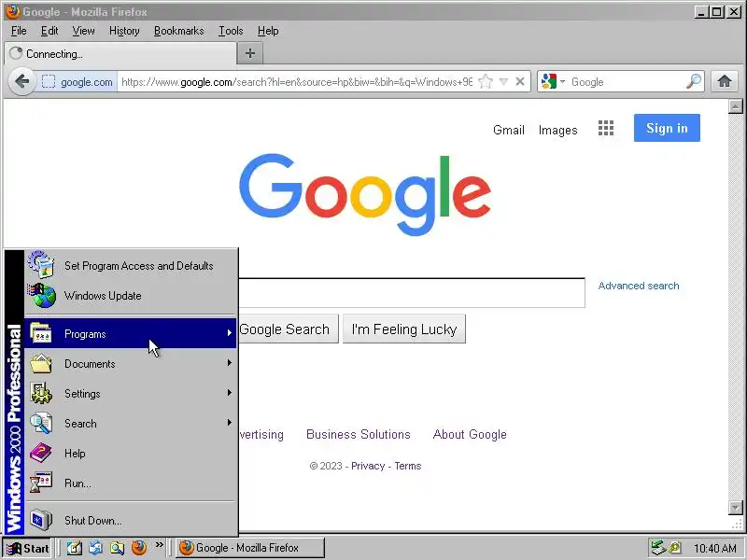This screenshot has width=747, height=560.
Task: Click the Set Program Access and Defaults icon
Action: (41, 264)
